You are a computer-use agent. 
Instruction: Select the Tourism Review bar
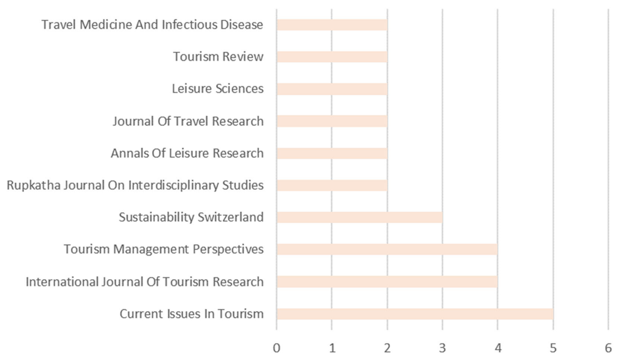coord(332,57)
